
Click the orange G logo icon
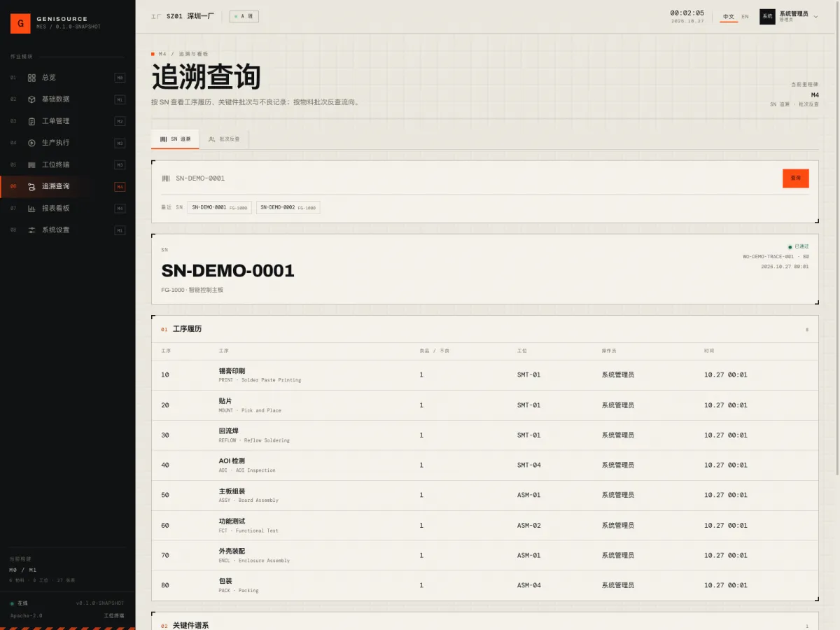[20, 23]
